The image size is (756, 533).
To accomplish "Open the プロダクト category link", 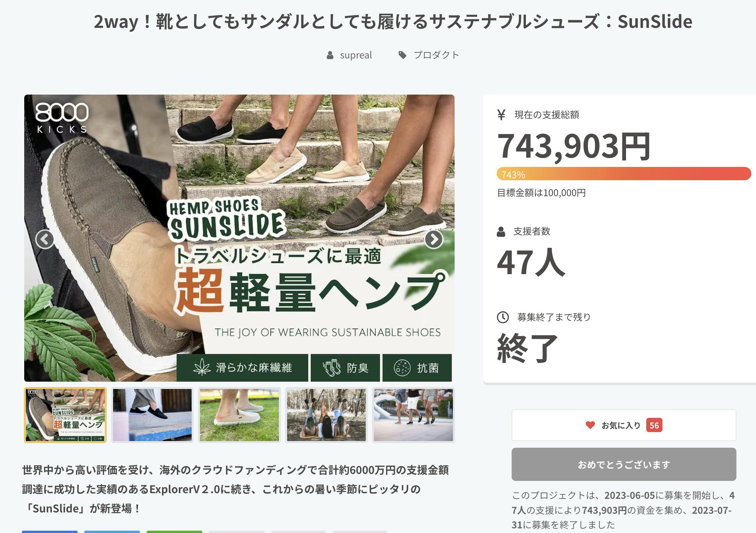I will 436,55.
